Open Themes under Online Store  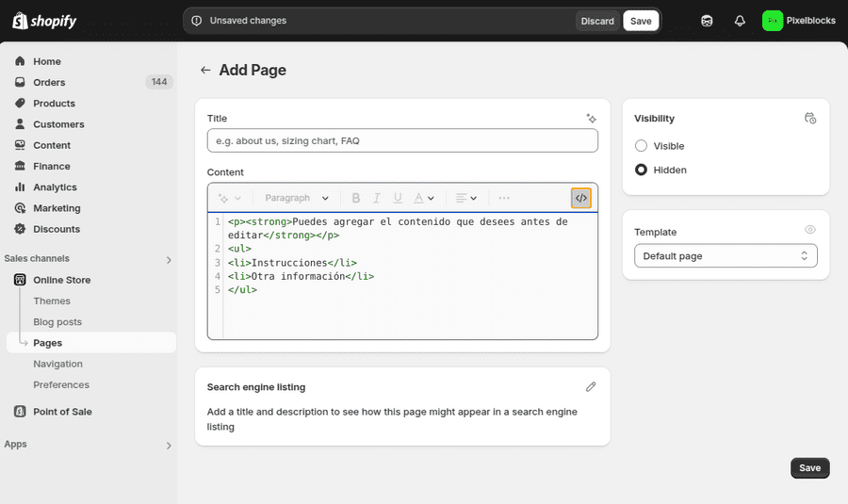point(52,301)
